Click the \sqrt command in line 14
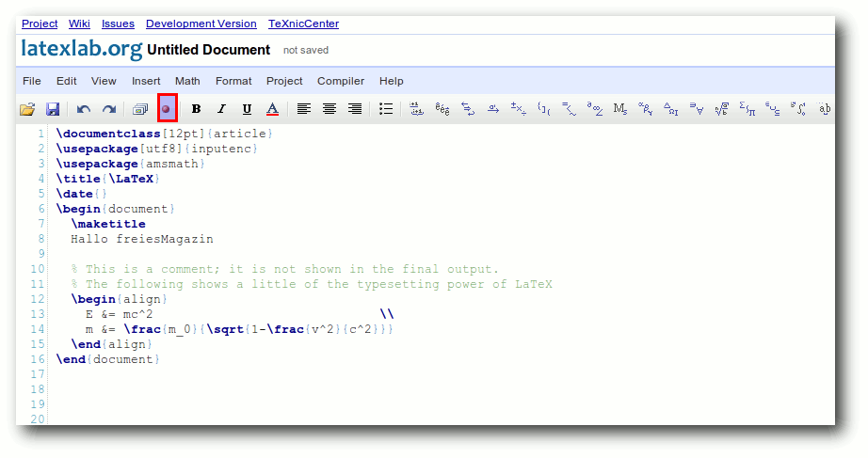This screenshot has width=868, height=458. click(x=225, y=329)
